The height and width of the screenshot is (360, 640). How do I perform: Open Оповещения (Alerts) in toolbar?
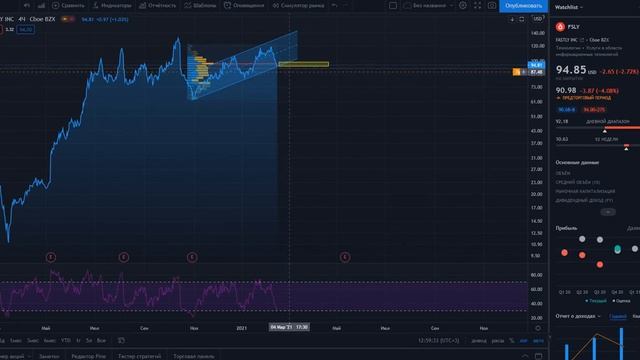pos(244,5)
